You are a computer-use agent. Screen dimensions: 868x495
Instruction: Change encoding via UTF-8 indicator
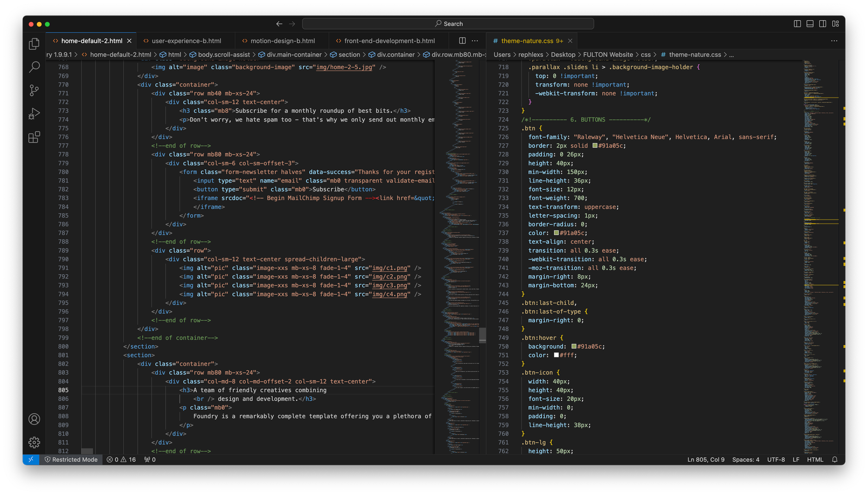(x=776, y=459)
